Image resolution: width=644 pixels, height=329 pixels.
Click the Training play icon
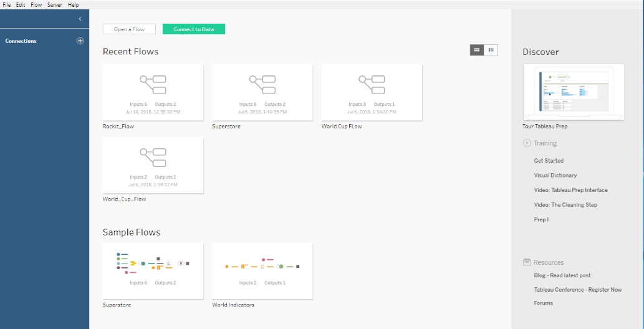point(527,143)
